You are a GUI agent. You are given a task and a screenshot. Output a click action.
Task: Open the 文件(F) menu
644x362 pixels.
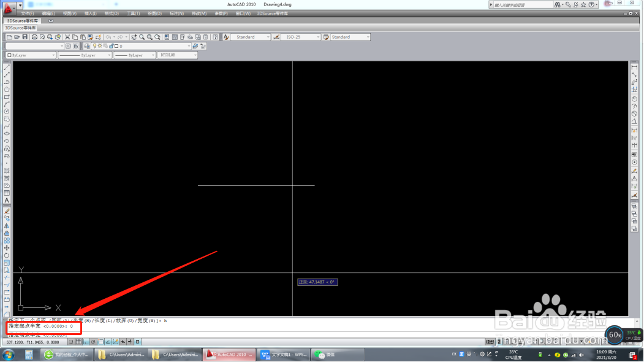pyautogui.click(x=28, y=13)
